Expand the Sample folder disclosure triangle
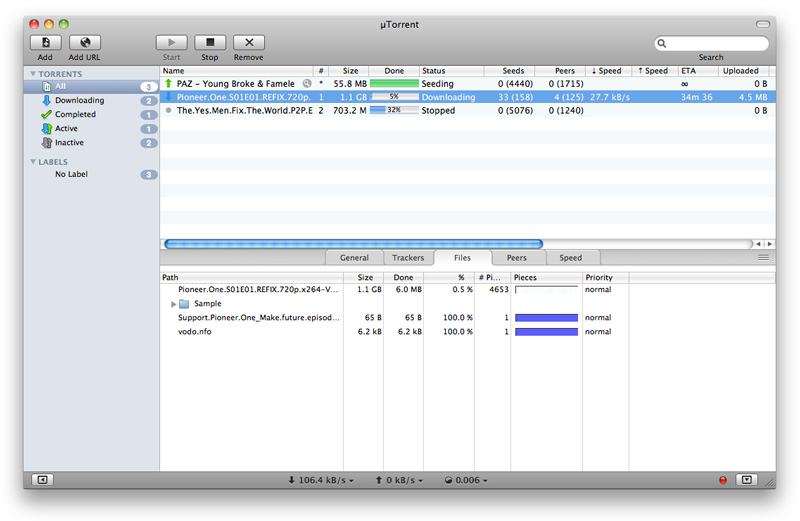 [173, 304]
